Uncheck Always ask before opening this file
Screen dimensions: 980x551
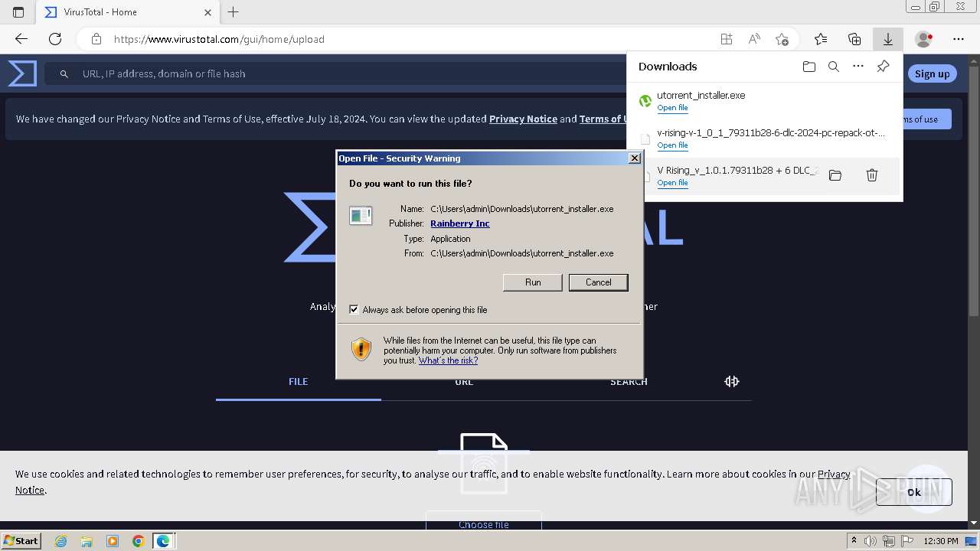354,310
